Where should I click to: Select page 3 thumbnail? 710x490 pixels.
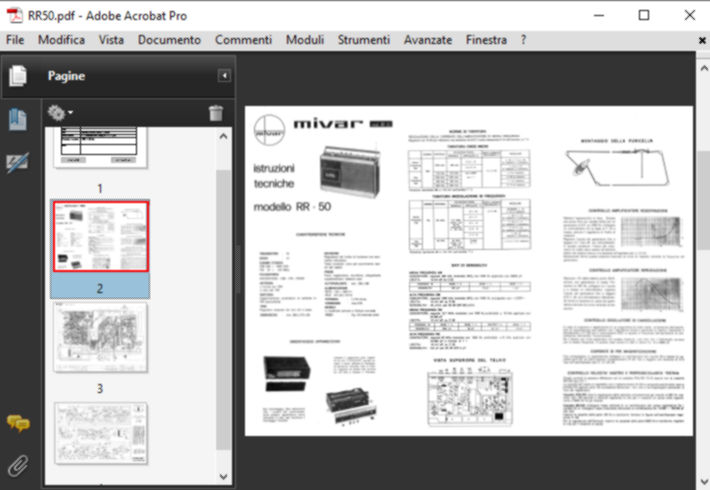101,337
